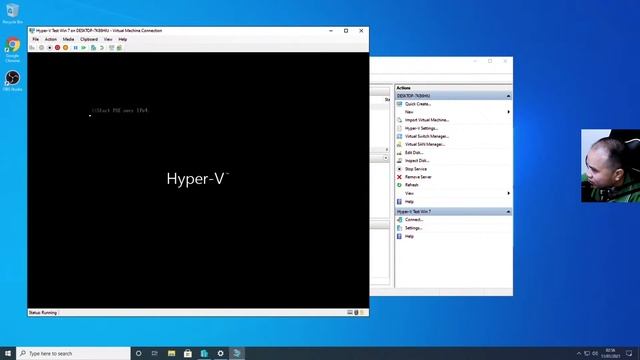Screen dimensions: 640x360
Task: Click Inspect Disk action
Action: (x=417, y=161)
